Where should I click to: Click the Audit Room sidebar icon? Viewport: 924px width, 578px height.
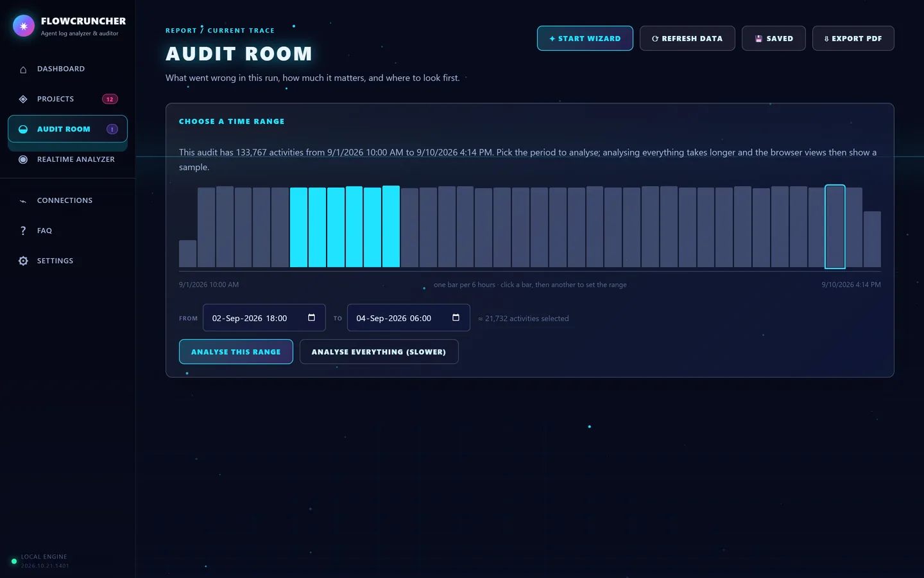pyautogui.click(x=23, y=129)
